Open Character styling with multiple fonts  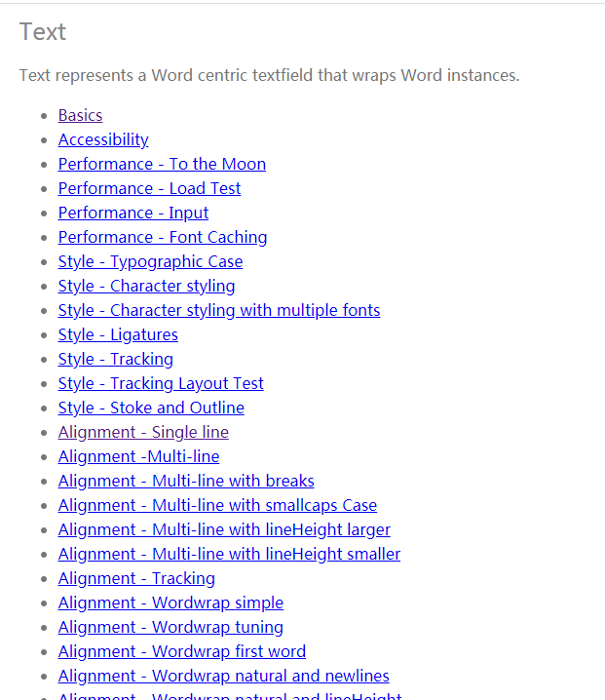point(219,311)
